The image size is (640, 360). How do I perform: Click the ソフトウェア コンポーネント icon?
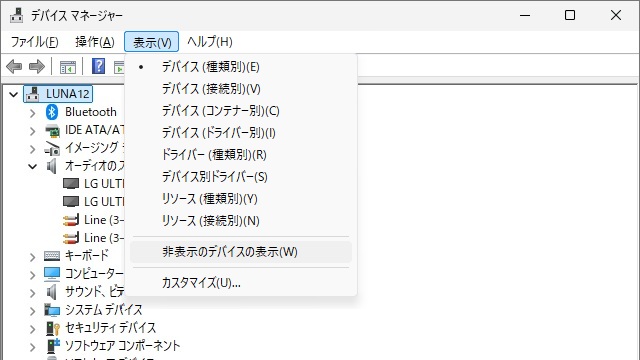53,346
